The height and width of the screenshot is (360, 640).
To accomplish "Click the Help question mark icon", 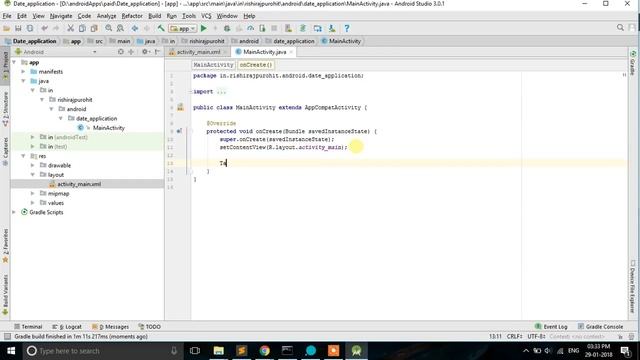I will (347, 28).
